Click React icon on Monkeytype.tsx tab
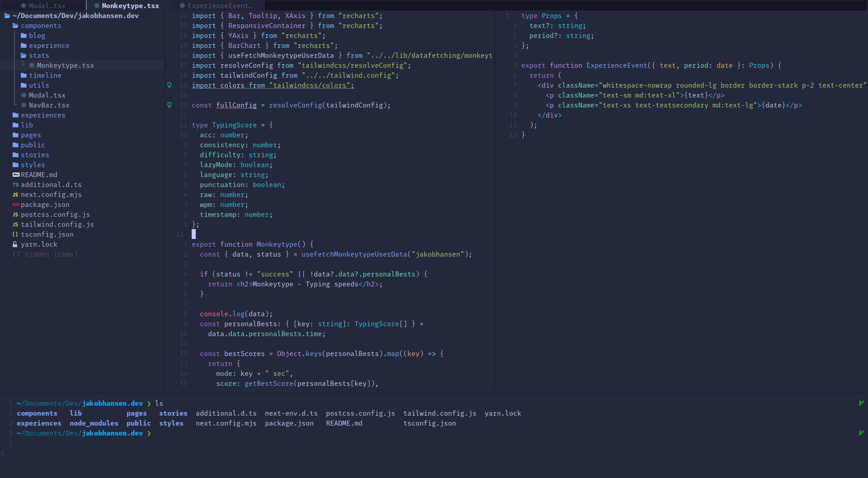 click(x=97, y=5)
